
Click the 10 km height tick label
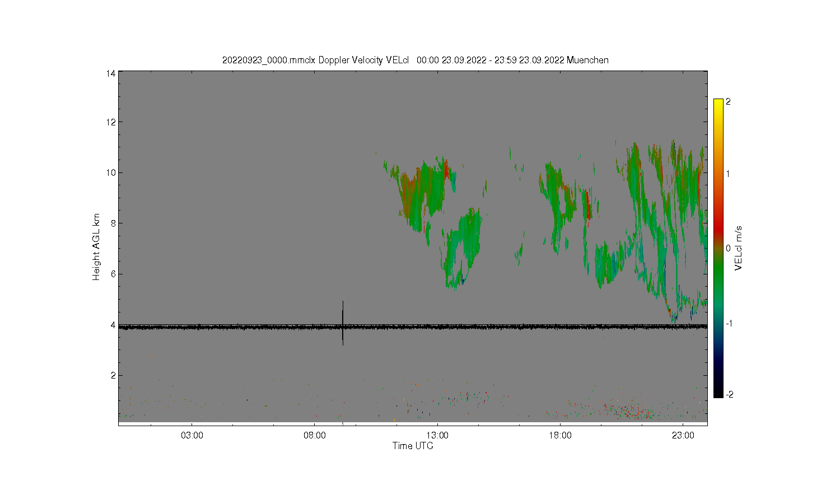tap(111, 172)
